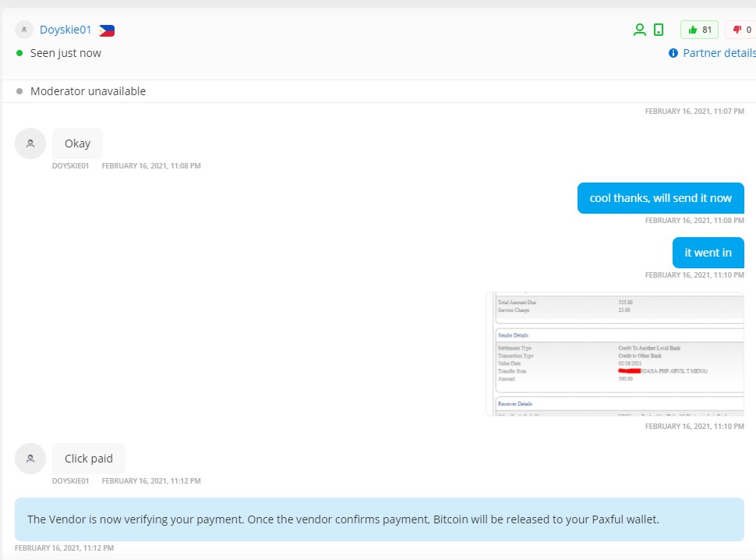Viewport: 756px width, 560px height.
Task: Select the "it went in" message bubble
Action: click(708, 253)
